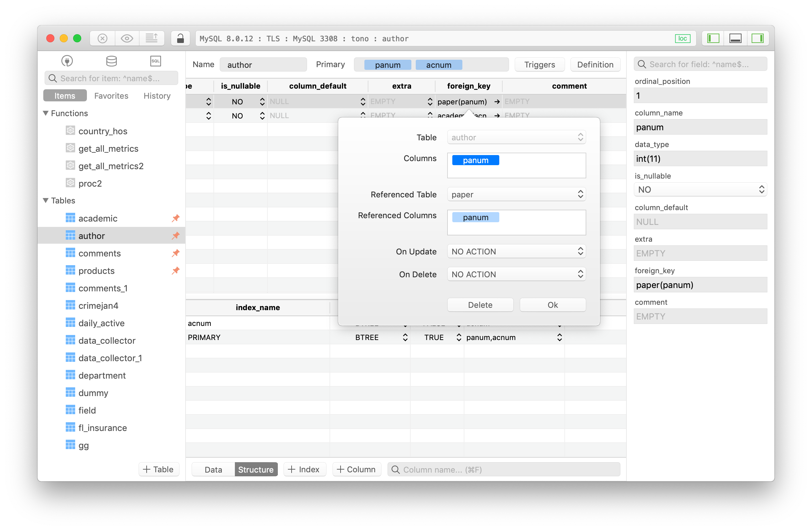Click the Delete button in foreign key dialog
The height and width of the screenshot is (531, 812).
tap(480, 305)
